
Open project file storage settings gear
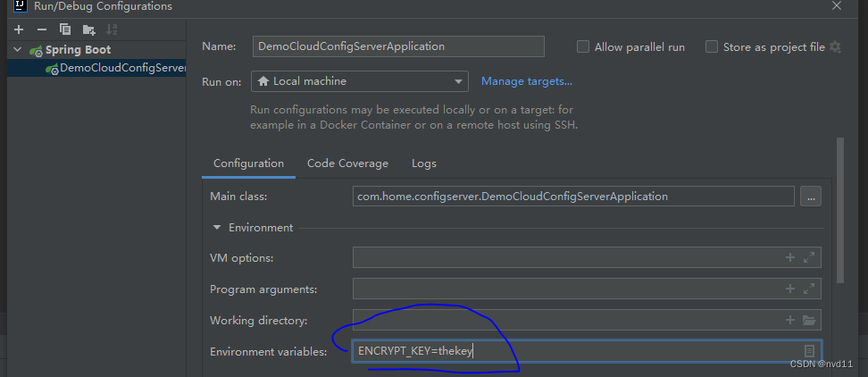pyautogui.click(x=836, y=46)
